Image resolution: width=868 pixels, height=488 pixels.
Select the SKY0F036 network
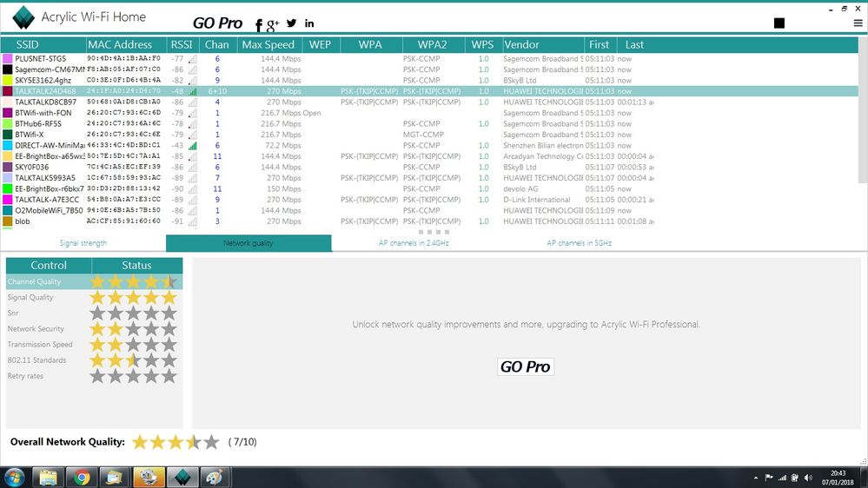pyautogui.click(x=429, y=167)
